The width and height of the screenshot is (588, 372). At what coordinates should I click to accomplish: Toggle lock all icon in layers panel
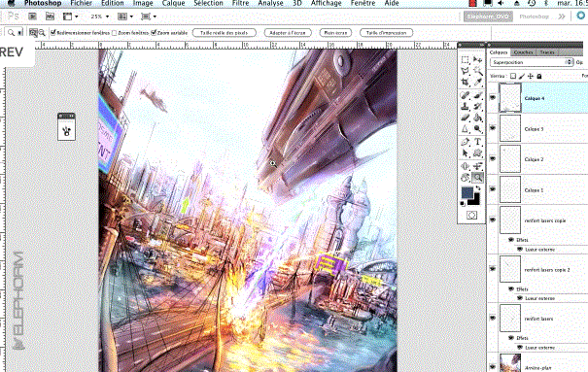pyautogui.click(x=539, y=76)
